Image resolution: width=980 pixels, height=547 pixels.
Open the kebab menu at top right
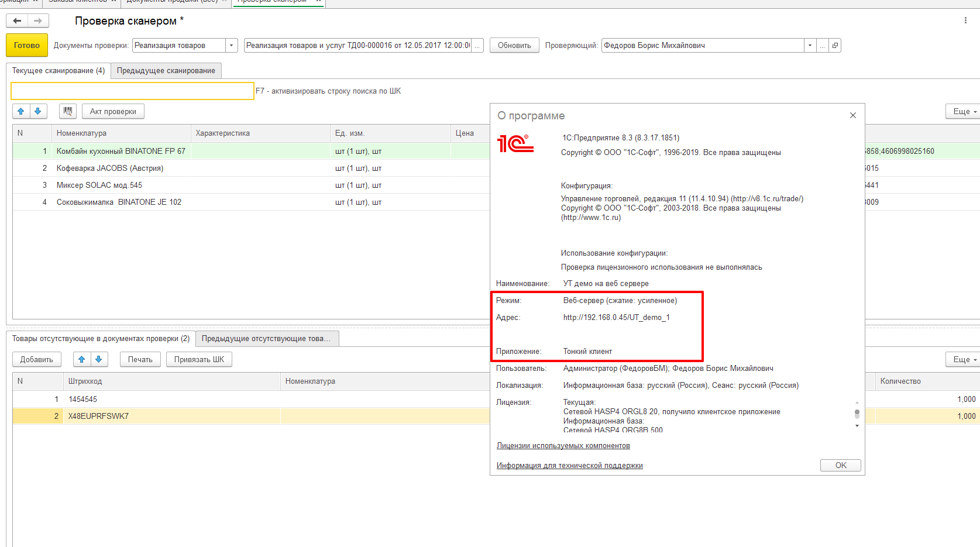(x=965, y=20)
